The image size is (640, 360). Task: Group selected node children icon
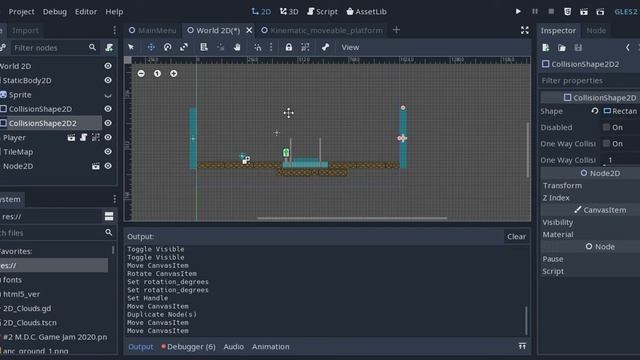pos(305,47)
